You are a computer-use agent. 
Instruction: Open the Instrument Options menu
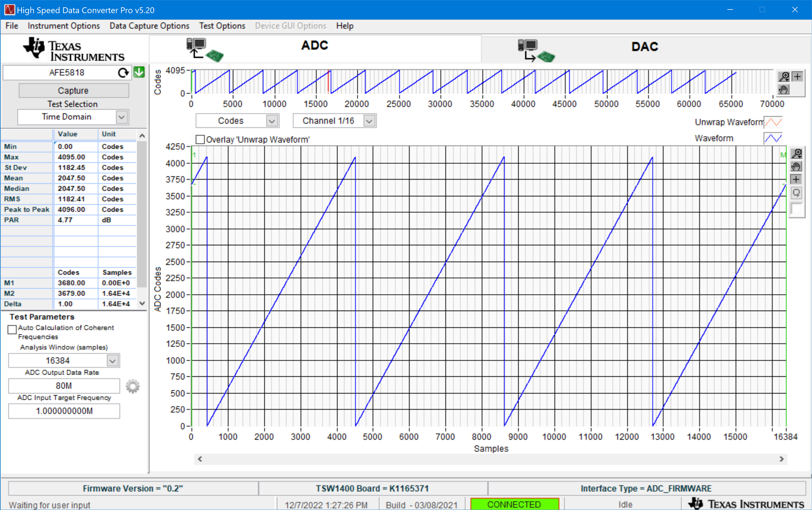coord(64,26)
